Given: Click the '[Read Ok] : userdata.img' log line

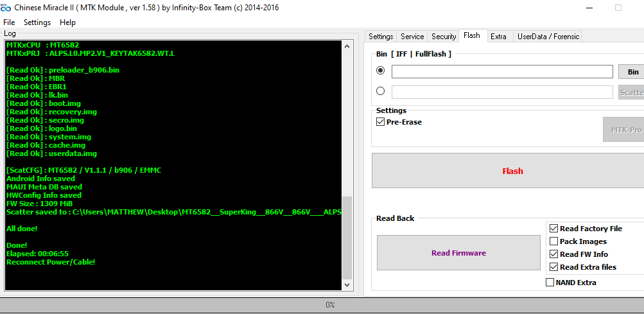Looking at the screenshot, I should [52, 153].
